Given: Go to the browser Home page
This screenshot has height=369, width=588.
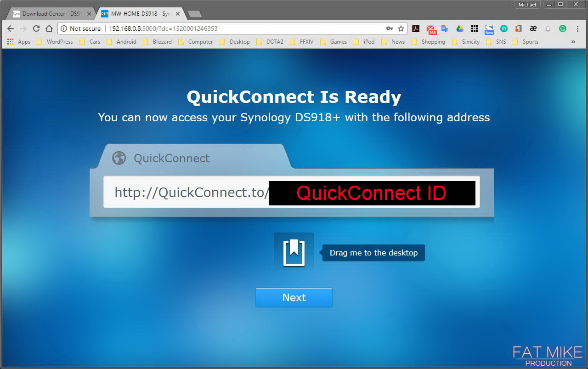Looking at the screenshot, I should pyautogui.click(x=49, y=28).
